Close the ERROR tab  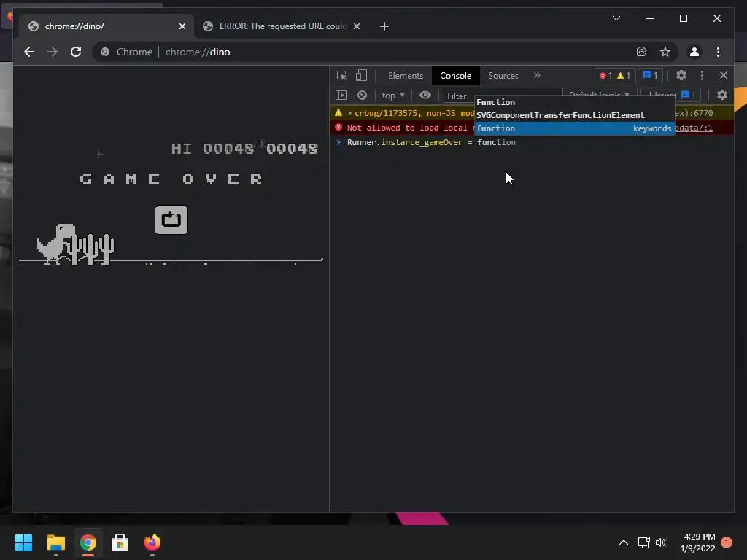coord(356,26)
